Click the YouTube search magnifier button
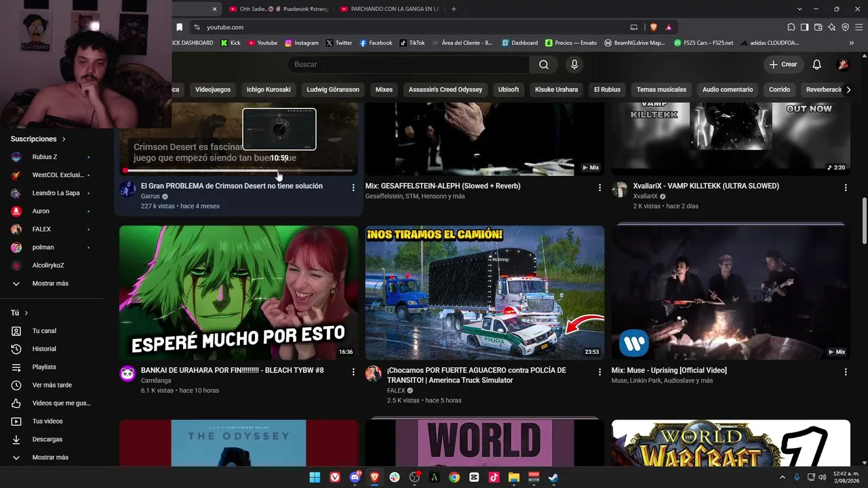Image resolution: width=868 pixels, height=488 pixels. 544,64
